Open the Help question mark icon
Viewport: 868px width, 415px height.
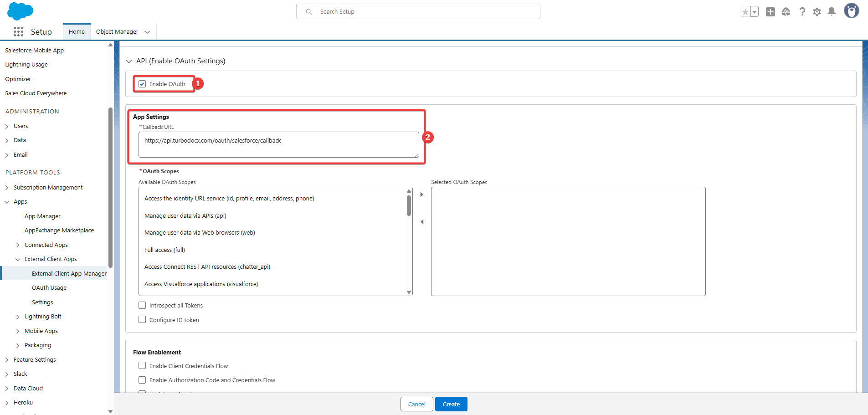coord(802,12)
